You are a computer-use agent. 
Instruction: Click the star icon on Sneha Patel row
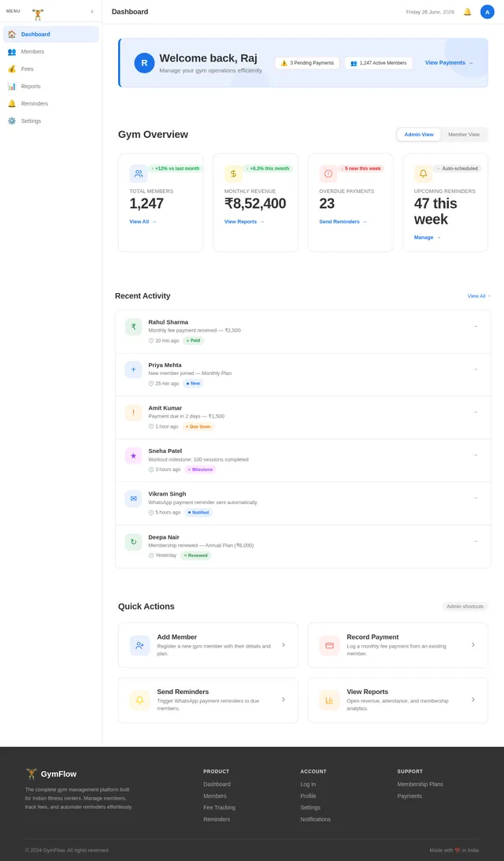133,456
